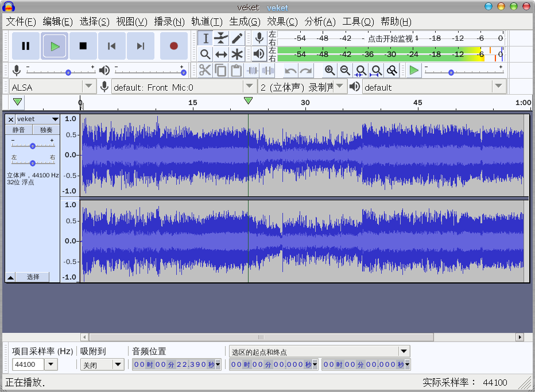This screenshot has width=535, height=392.
Task: Skip to start of track
Action: click(x=111, y=46)
